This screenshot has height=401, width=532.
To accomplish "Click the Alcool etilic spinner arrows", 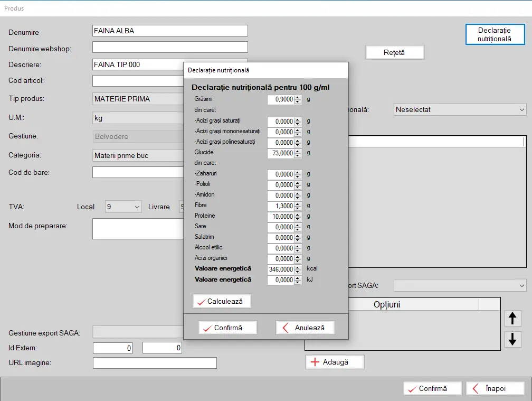I will point(298,248).
